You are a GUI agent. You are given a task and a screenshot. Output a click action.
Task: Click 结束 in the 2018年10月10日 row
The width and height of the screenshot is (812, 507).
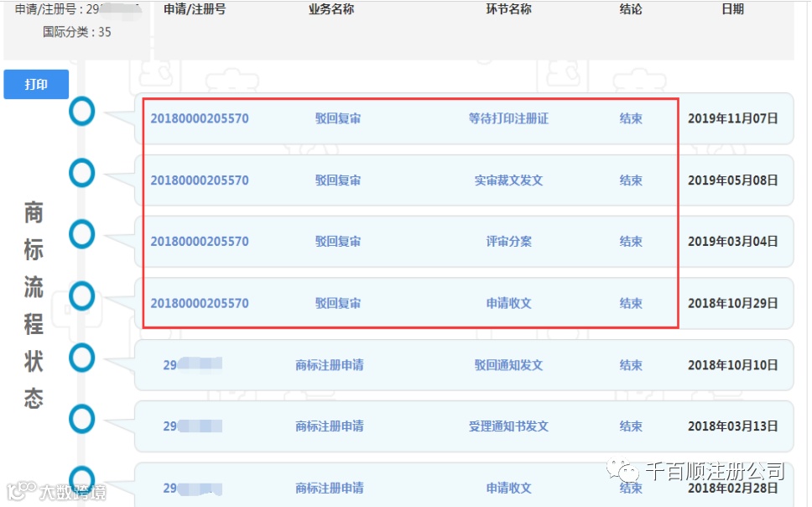coord(631,365)
